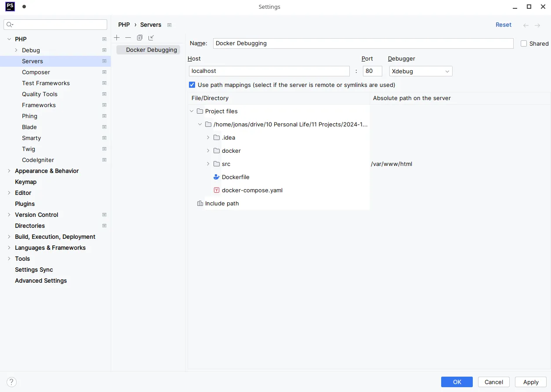Select Composer in PHP settings
This screenshot has width=551, height=392.
tap(36, 72)
